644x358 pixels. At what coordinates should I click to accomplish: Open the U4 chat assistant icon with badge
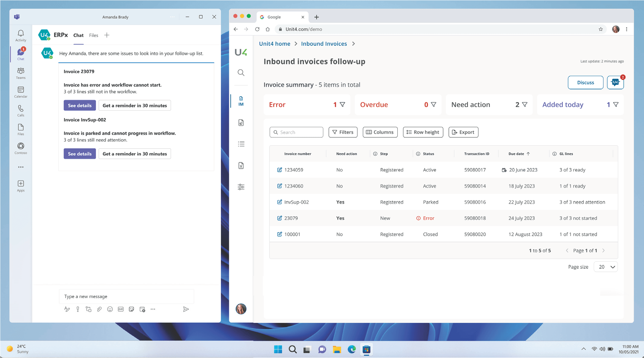tap(615, 82)
